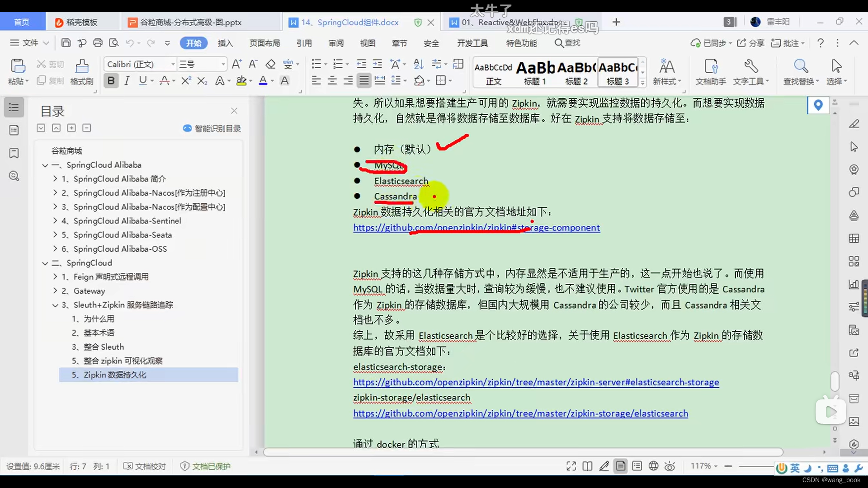
Task: Open the 页面布局 ribbon tab
Action: click(x=264, y=43)
